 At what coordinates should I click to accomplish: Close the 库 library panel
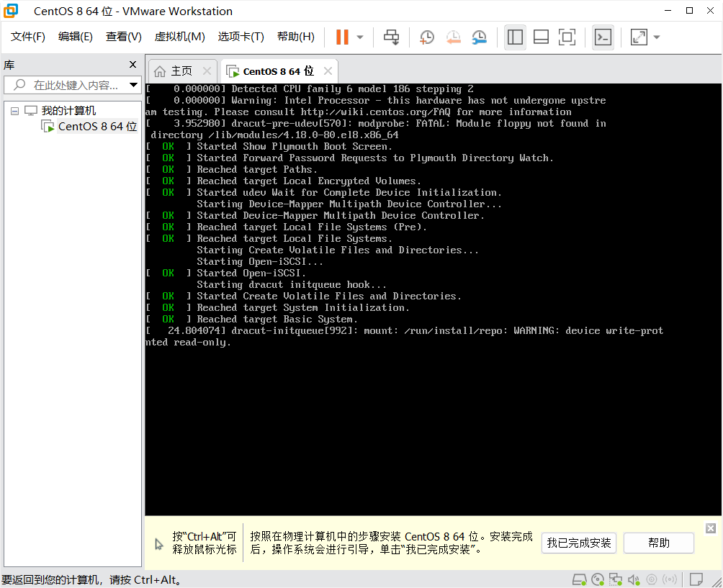(x=133, y=65)
